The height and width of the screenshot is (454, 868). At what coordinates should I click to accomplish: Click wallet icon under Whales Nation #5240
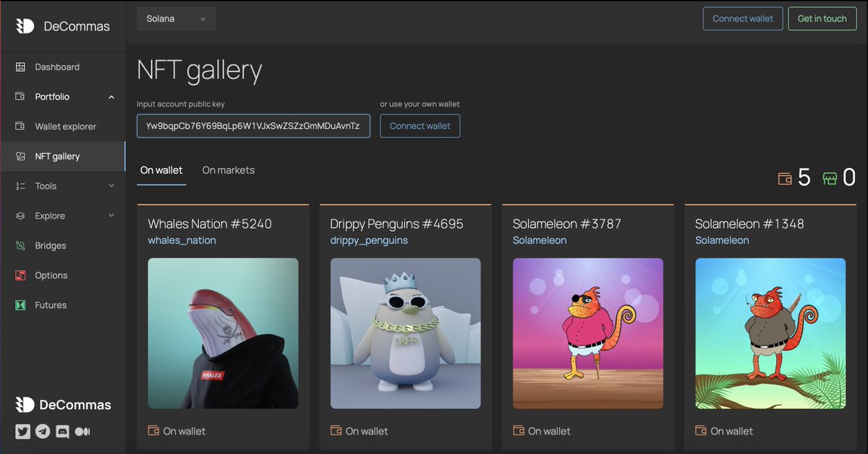[153, 430]
